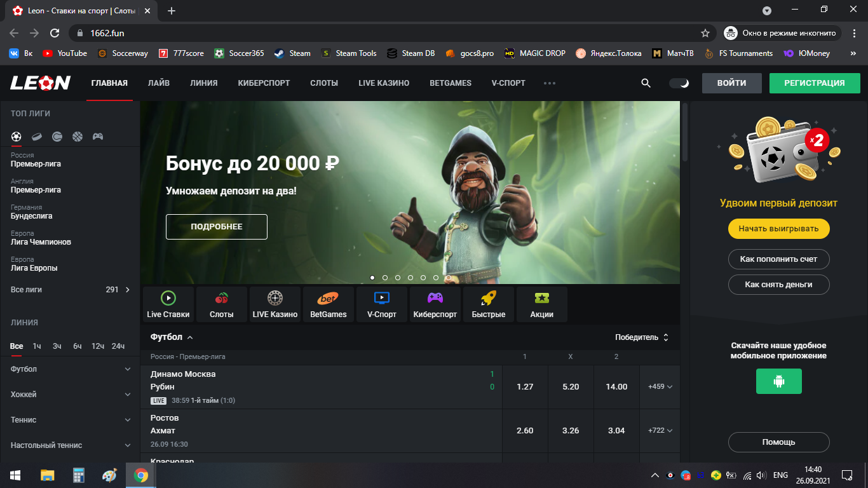Select the last banner carousel dot
The height and width of the screenshot is (488, 868).
coord(449,278)
